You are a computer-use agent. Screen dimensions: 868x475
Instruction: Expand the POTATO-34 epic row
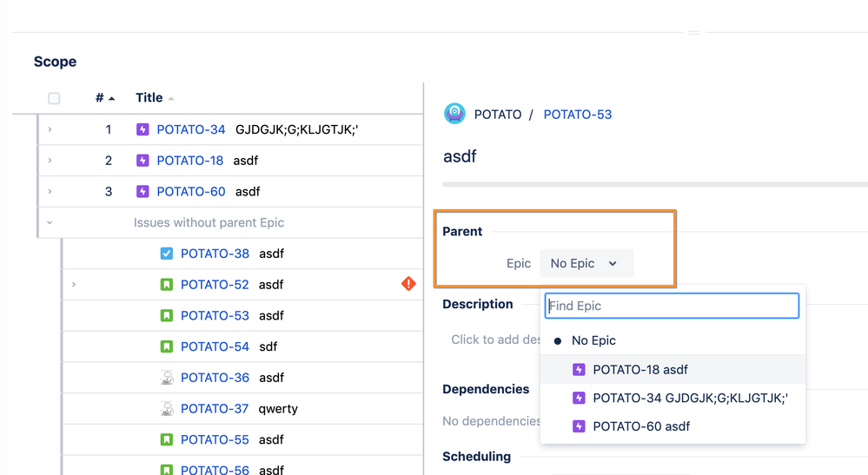(50, 129)
